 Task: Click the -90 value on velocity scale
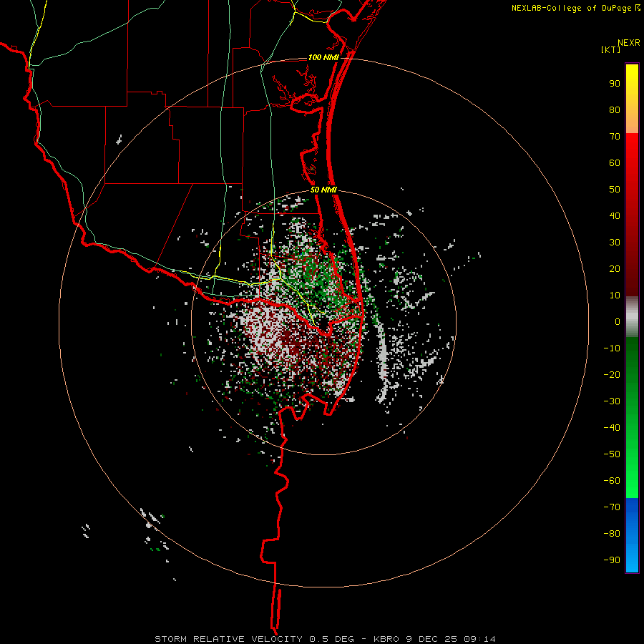(x=612, y=560)
